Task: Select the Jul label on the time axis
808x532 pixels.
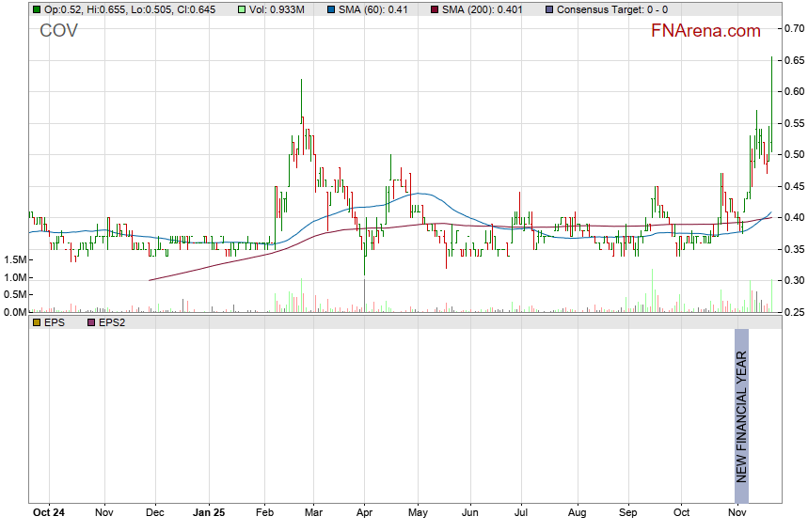Action: point(520,513)
